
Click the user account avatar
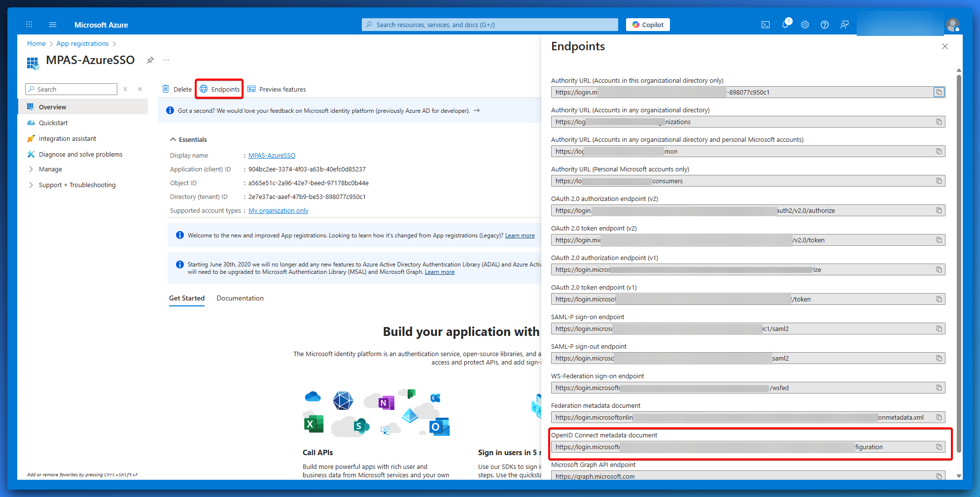click(x=952, y=25)
